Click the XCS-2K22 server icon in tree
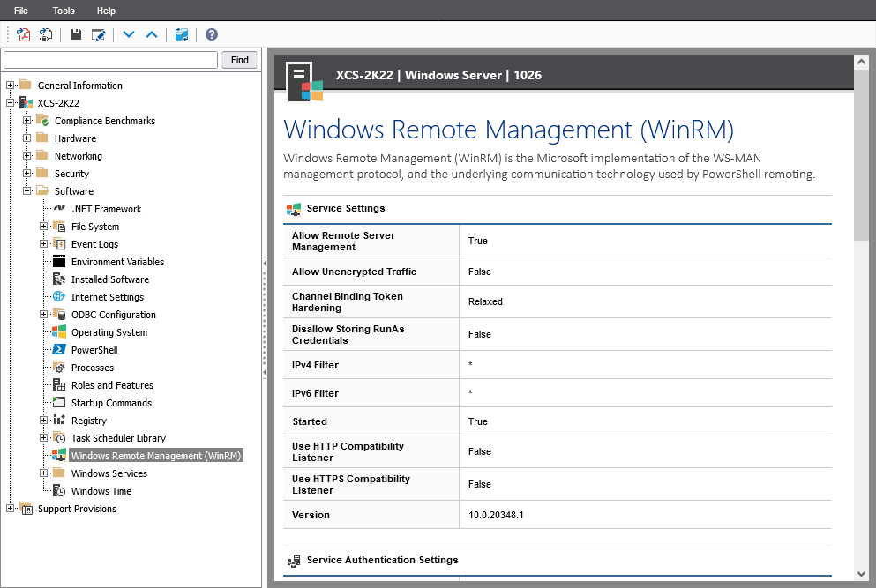876x588 pixels. pos(26,103)
